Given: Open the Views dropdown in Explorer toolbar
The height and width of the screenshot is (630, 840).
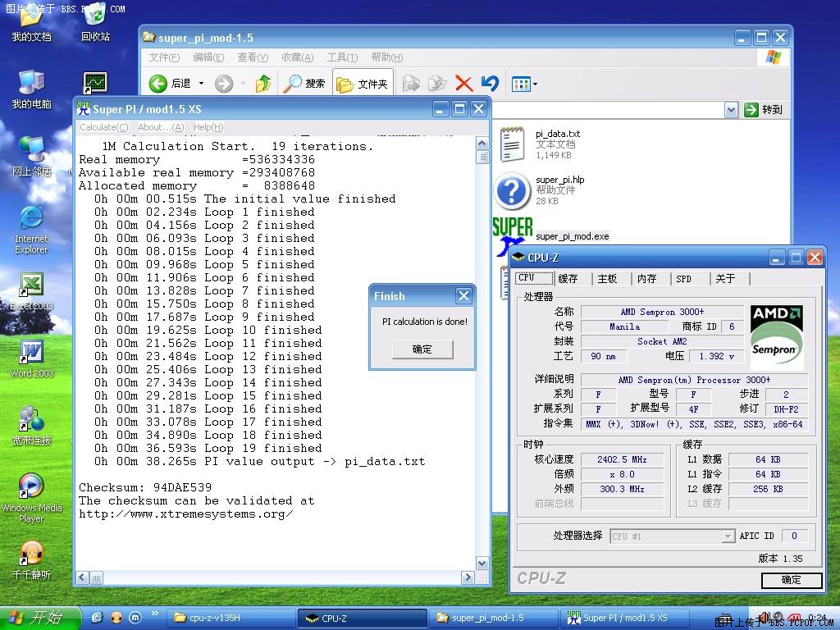Looking at the screenshot, I should click(x=524, y=84).
